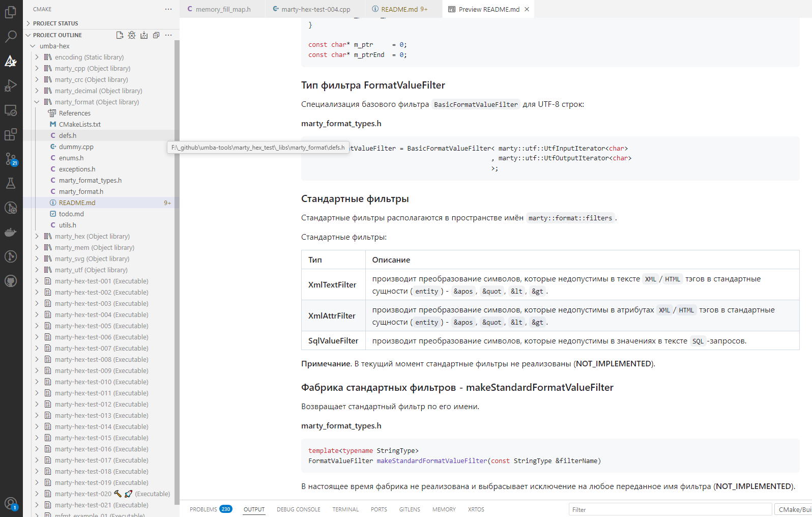Click the bug icon in Project Outline header

point(132,35)
